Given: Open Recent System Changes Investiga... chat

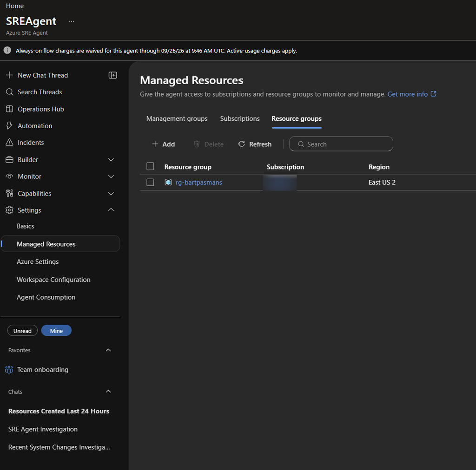Looking at the screenshot, I should click(59, 447).
